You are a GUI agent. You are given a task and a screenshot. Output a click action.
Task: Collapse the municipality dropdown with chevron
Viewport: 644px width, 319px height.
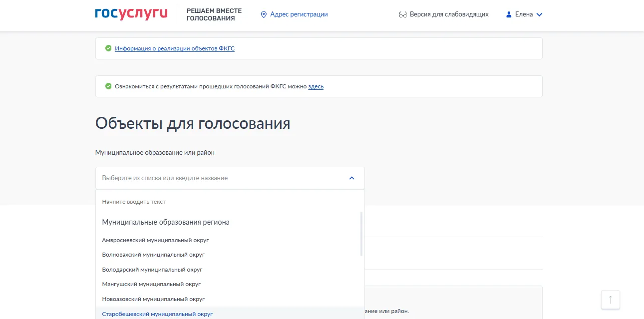[x=351, y=178]
